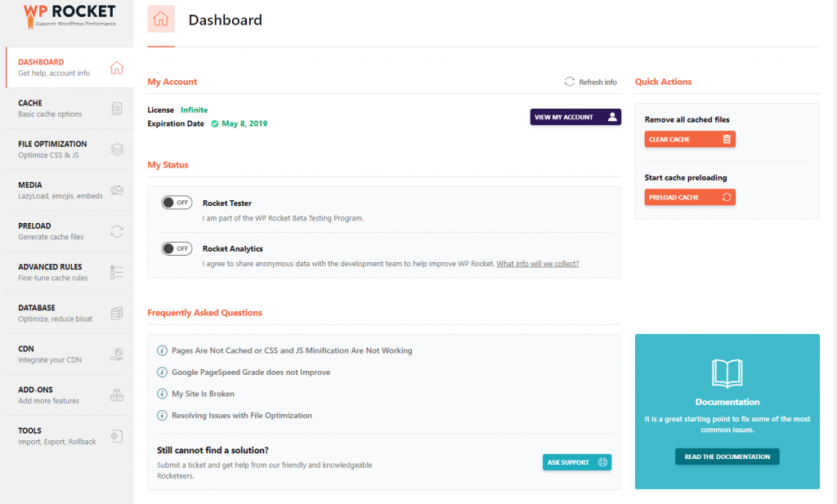Click the 'Remove all cached files' label
Image resolution: width=837 pixels, height=504 pixels.
pos(687,119)
